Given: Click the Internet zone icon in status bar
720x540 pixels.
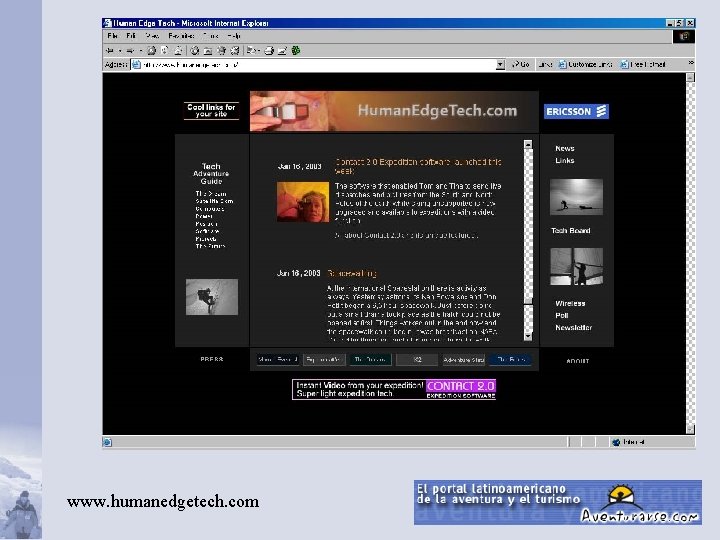Looking at the screenshot, I should tap(616, 442).
